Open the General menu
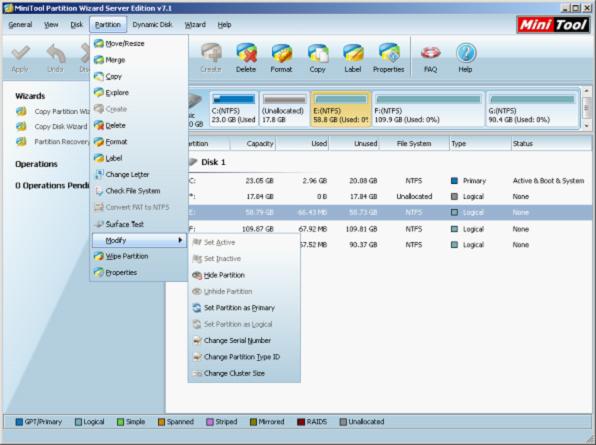Image resolution: width=596 pixels, height=445 pixels. [x=20, y=25]
